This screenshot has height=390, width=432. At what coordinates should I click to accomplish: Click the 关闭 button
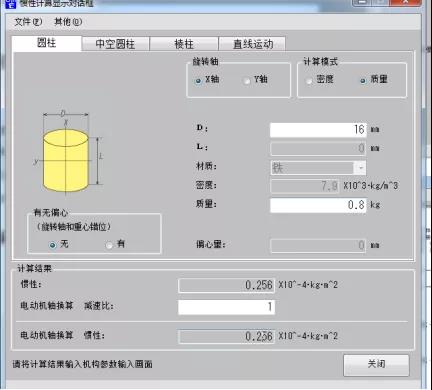(x=376, y=365)
